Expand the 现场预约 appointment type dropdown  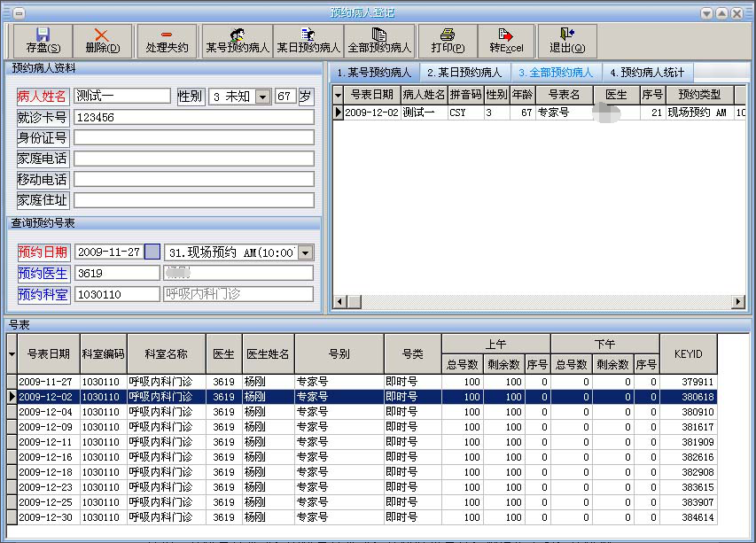pos(305,252)
